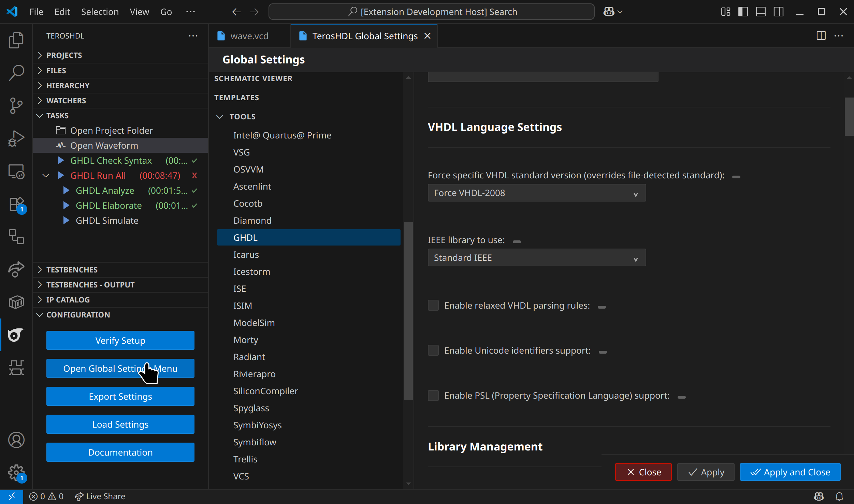The height and width of the screenshot is (504, 854).
Task: Click the remote window status icon
Action: point(11,496)
